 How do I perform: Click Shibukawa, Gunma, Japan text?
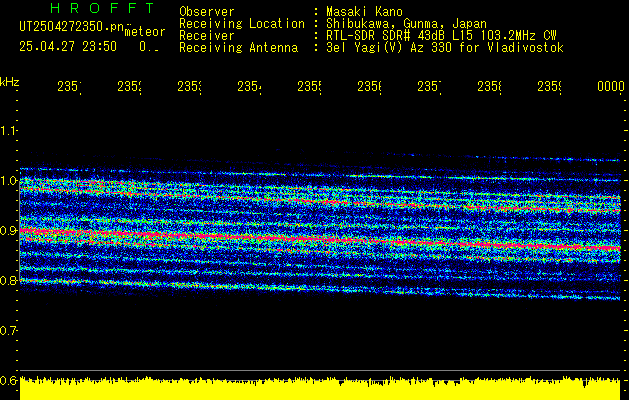406,24
